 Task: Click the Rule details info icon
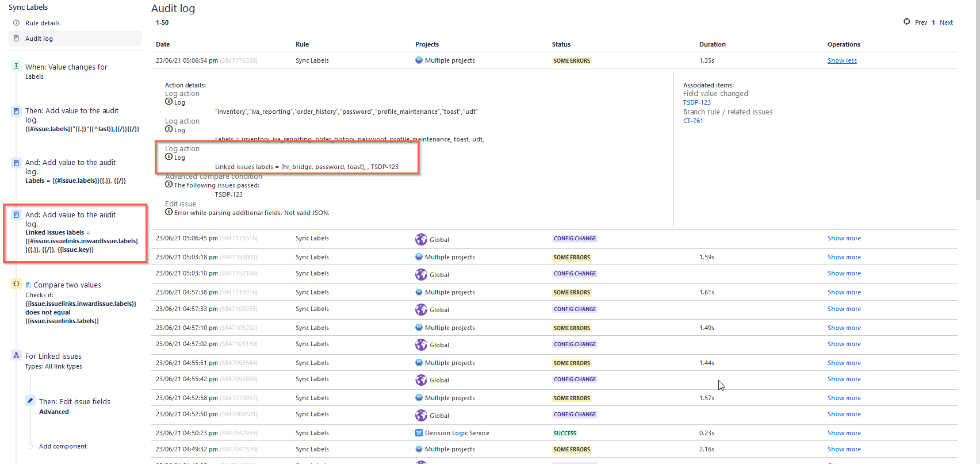click(16, 23)
